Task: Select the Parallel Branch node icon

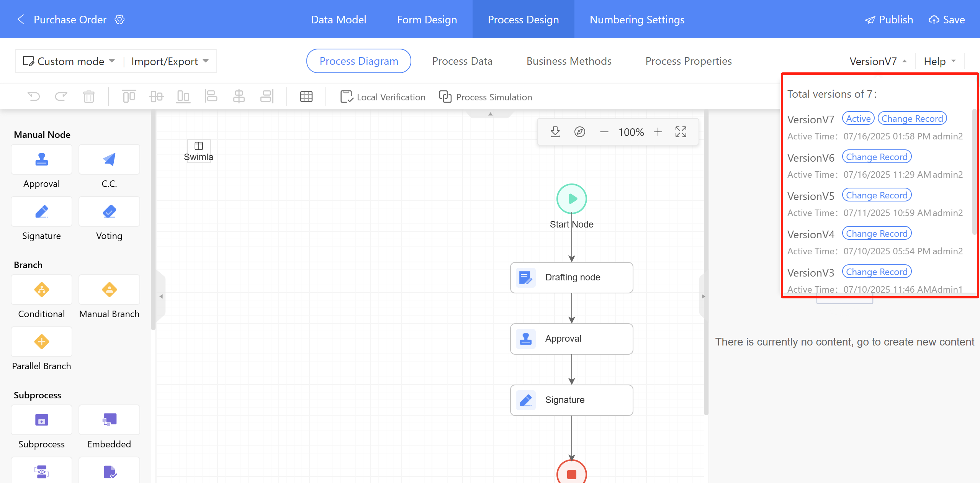Action: (x=41, y=342)
